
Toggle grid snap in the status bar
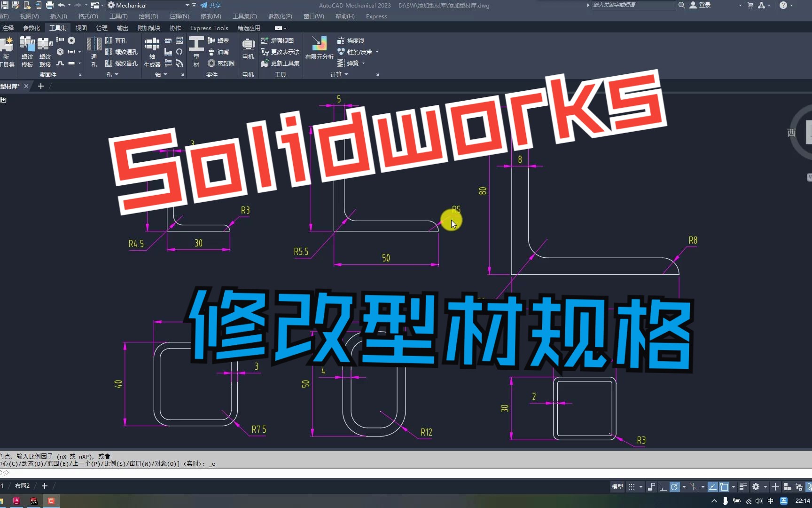[x=652, y=487]
